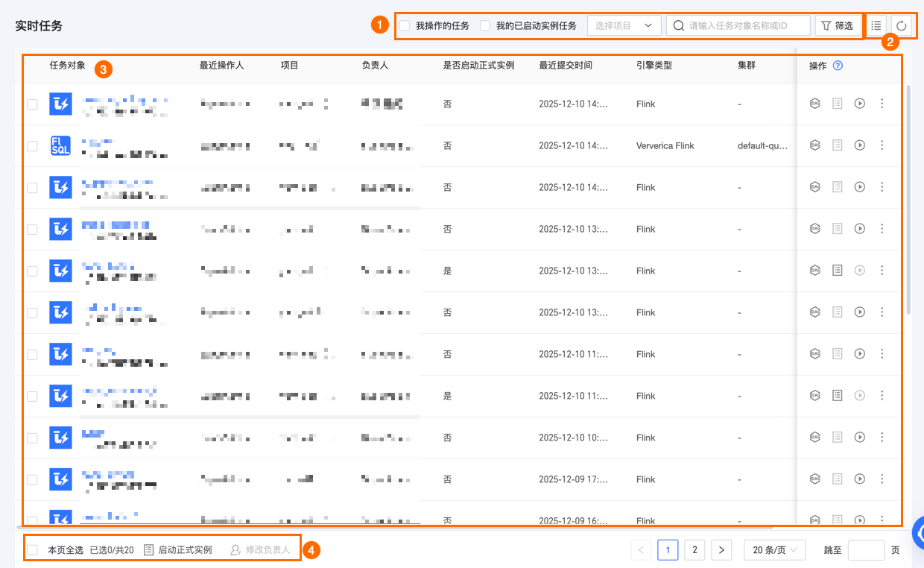Screen dimensions: 924x568
Task: Open more menu for started task submitted 2025-12-10 13:
Action: [882, 271]
